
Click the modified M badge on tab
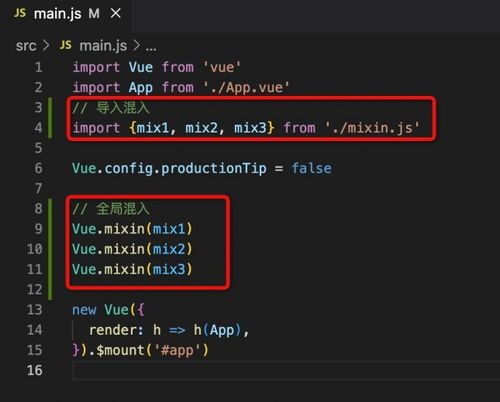94,14
